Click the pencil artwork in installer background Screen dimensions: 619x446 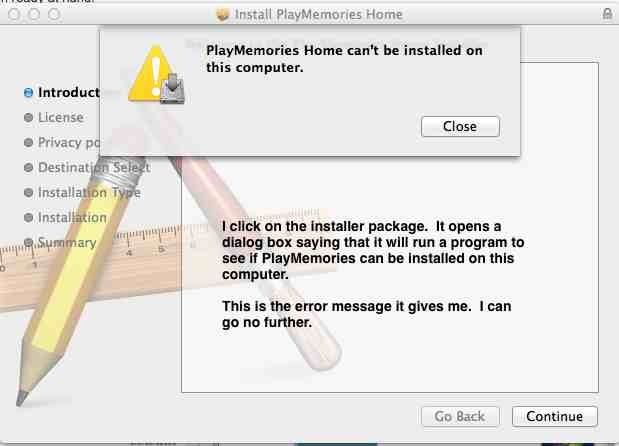[70, 300]
